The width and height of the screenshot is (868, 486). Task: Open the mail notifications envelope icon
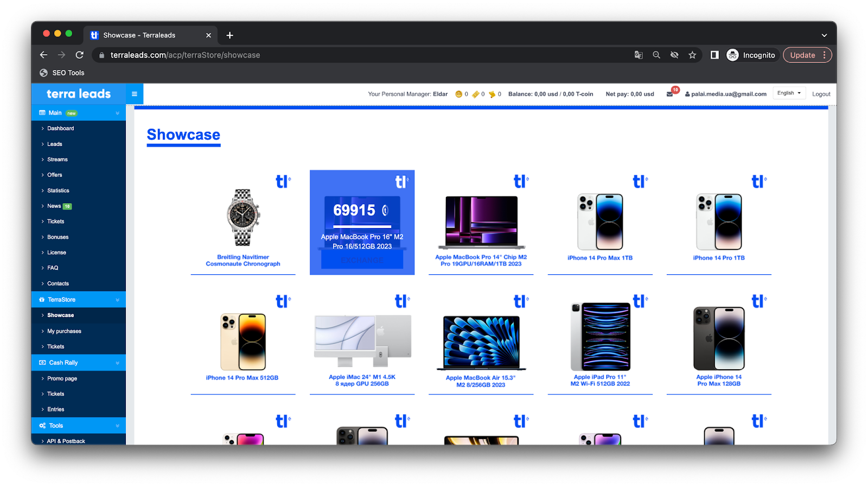670,94
